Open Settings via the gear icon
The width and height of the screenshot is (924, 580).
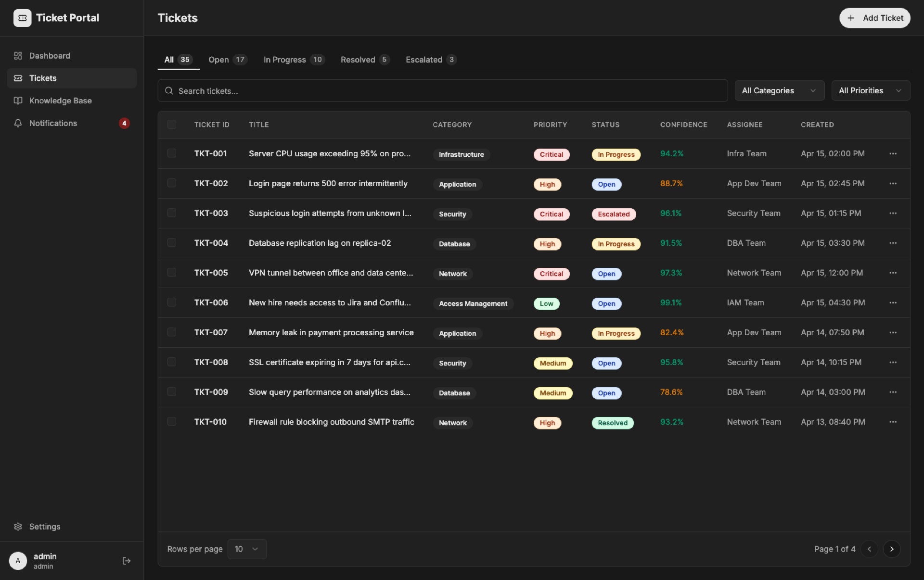[x=18, y=527]
